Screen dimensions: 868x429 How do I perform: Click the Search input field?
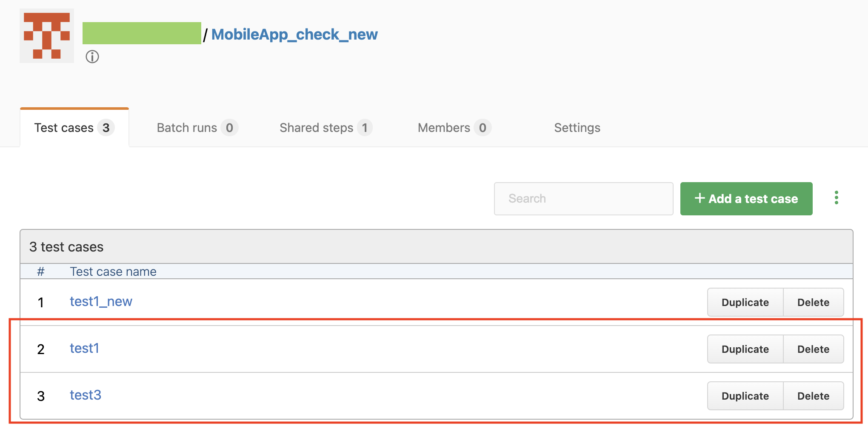[583, 199]
